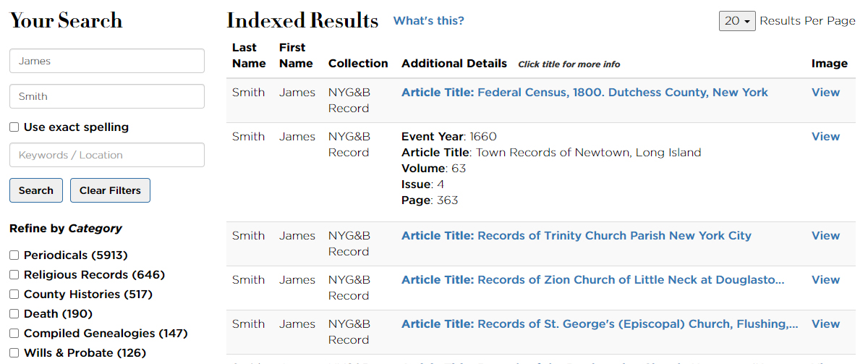Screen dimensions: 868x364
Task: Open Records of Trinity Church Parish article
Action: [x=576, y=236]
